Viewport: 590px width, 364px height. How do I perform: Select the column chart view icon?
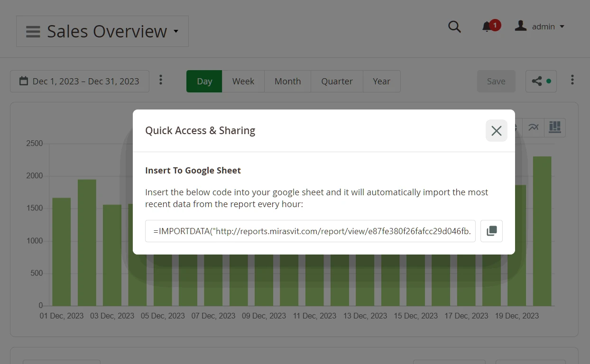click(x=555, y=127)
